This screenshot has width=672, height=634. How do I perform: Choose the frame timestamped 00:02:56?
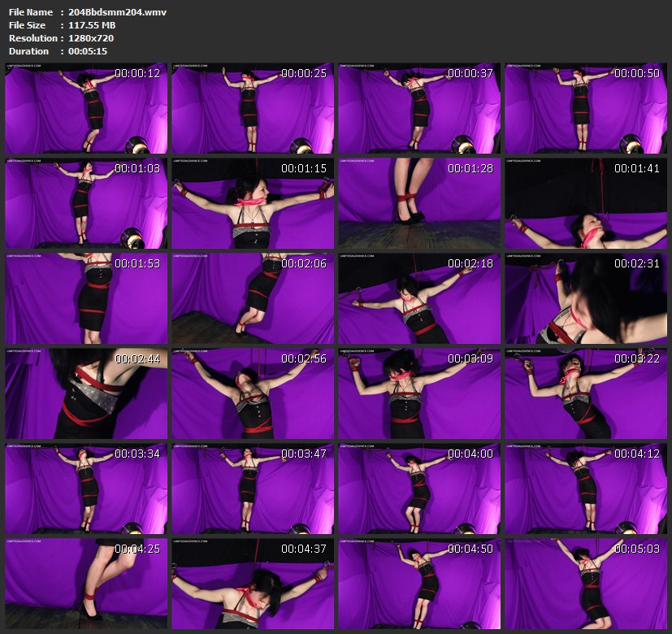pyautogui.click(x=253, y=393)
